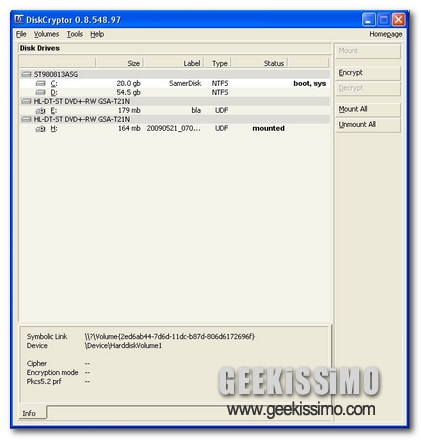Click the Unmount All button
Viewport: 421px width, 440px height.
(368, 125)
